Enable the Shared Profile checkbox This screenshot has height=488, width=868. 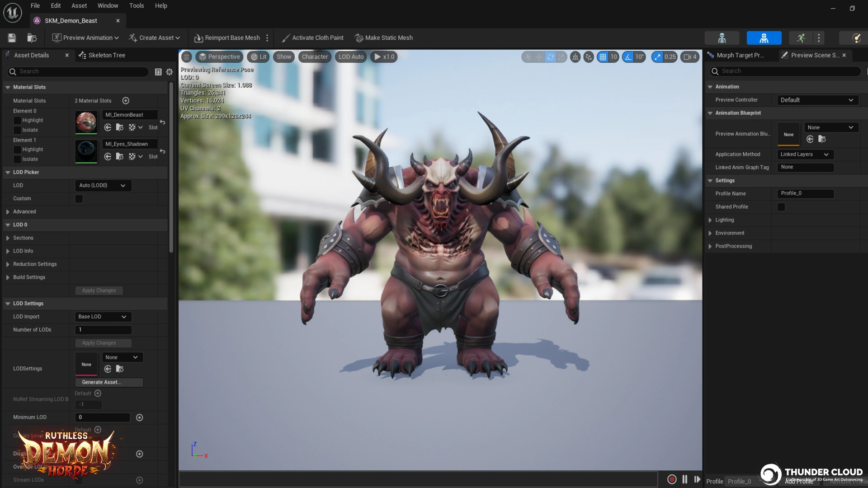click(781, 207)
